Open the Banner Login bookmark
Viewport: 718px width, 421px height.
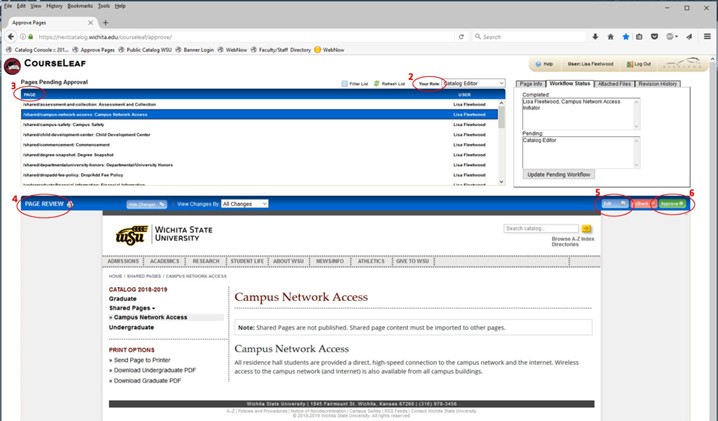point(195,50)
